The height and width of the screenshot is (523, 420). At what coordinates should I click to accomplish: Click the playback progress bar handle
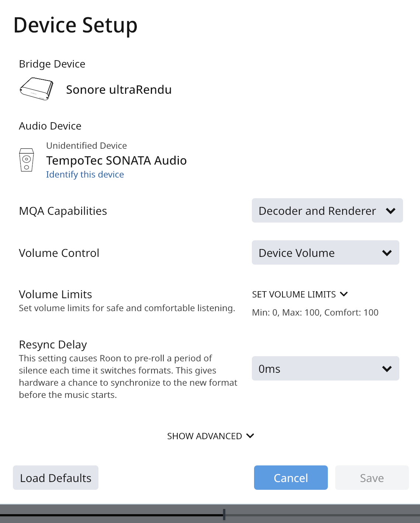pyautogui.click(x=224, y=515)
